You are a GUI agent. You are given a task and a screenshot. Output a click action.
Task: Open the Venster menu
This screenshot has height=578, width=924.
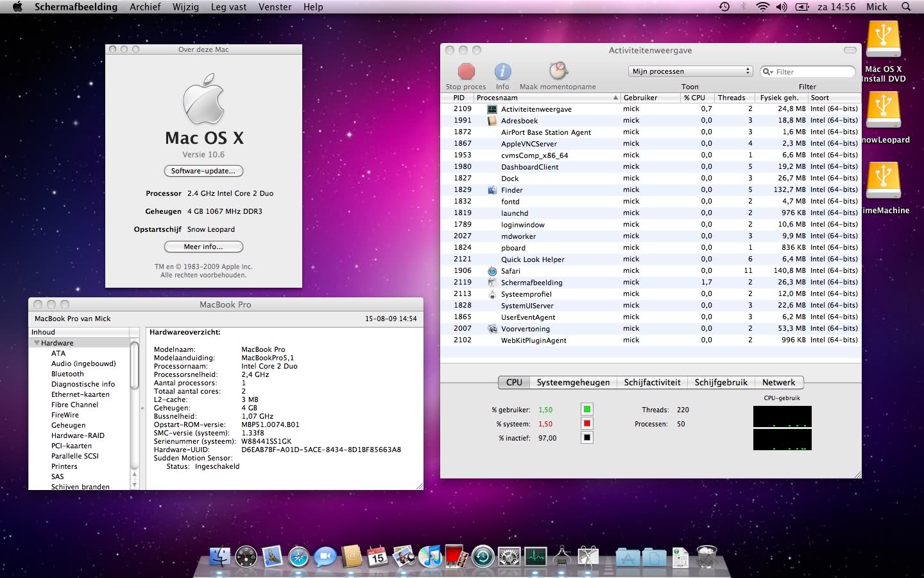point(275,7)
